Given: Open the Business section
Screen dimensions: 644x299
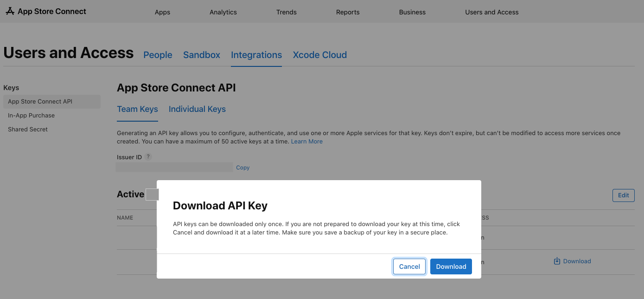Looking at the screenshot, I should (412, 12).
